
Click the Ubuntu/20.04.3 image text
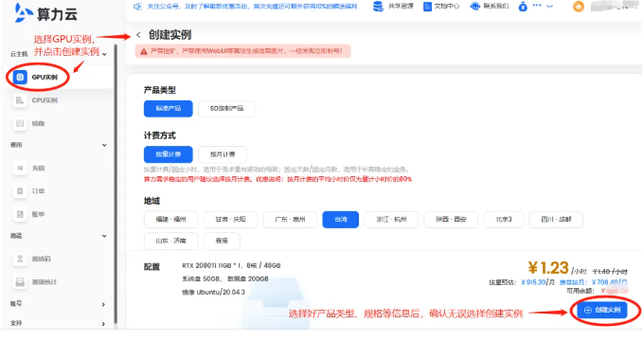(214, 292)
